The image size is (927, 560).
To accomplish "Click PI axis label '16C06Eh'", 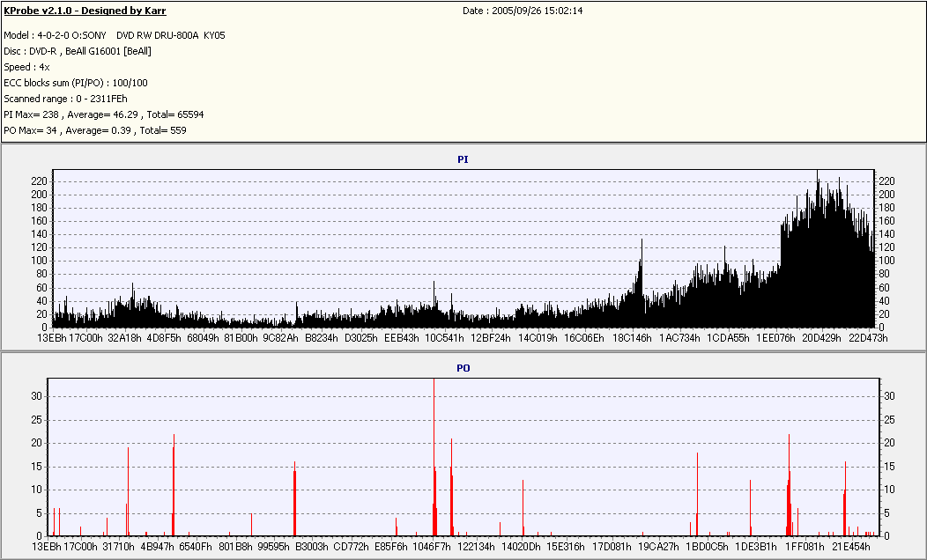I will point(584,338).
